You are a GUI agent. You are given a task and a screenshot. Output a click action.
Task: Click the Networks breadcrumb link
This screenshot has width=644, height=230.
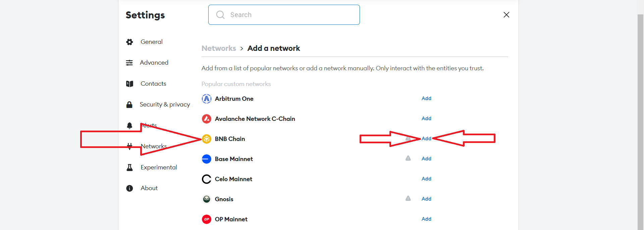219,48
